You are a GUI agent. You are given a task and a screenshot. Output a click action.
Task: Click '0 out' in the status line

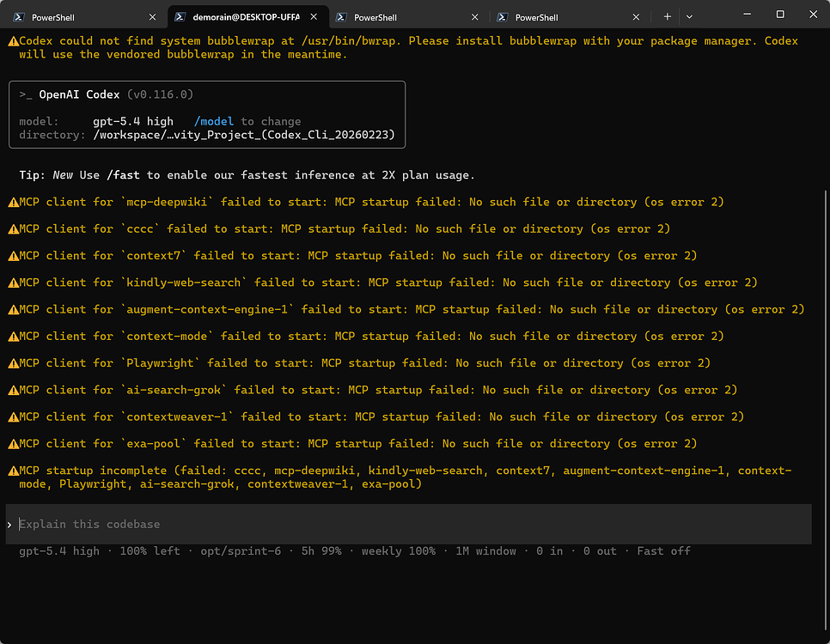click(600, 551)
